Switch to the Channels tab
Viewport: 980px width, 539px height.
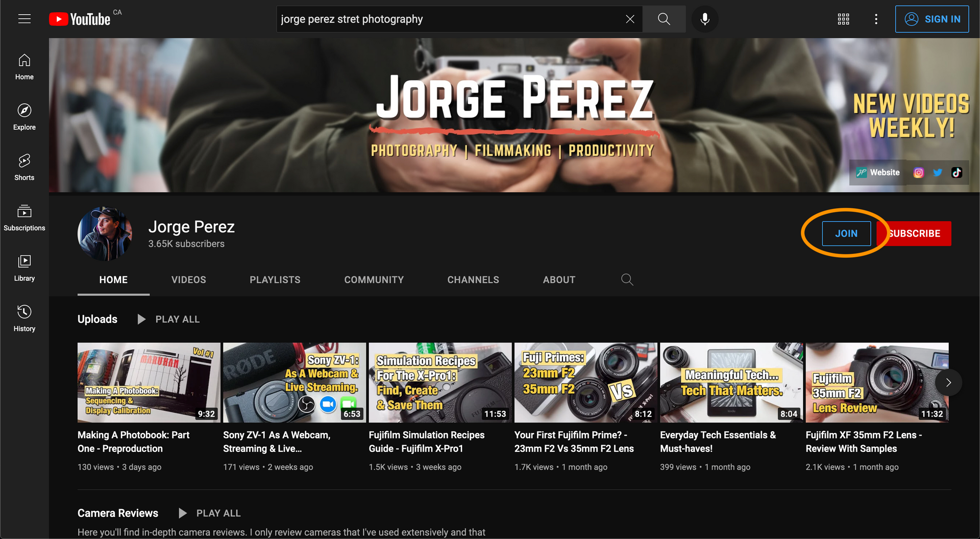point(473,280)
